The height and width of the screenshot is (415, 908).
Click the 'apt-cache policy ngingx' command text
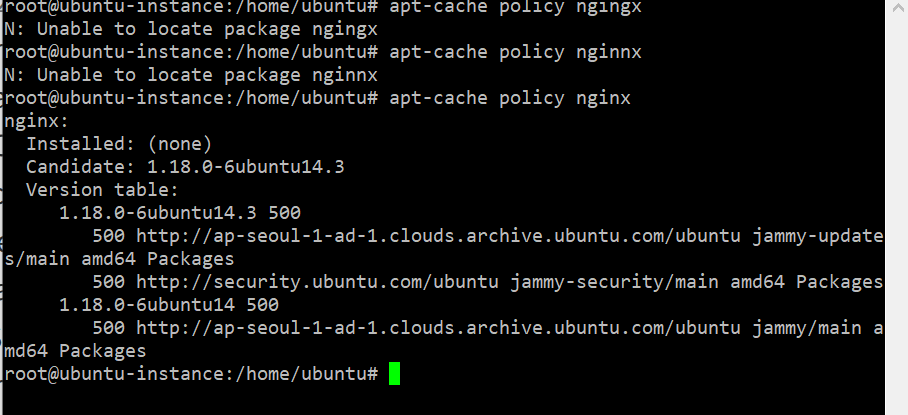(x=515, y=8)
